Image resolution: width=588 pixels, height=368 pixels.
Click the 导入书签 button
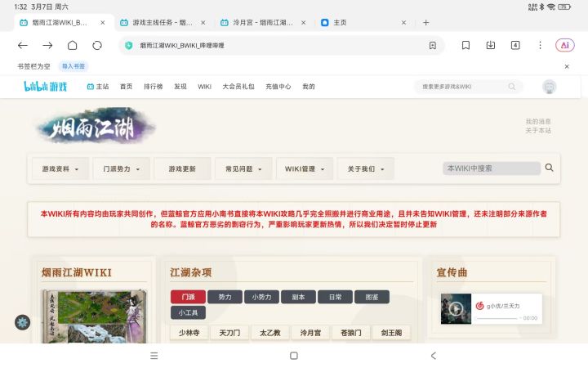[x=73, y=66]
